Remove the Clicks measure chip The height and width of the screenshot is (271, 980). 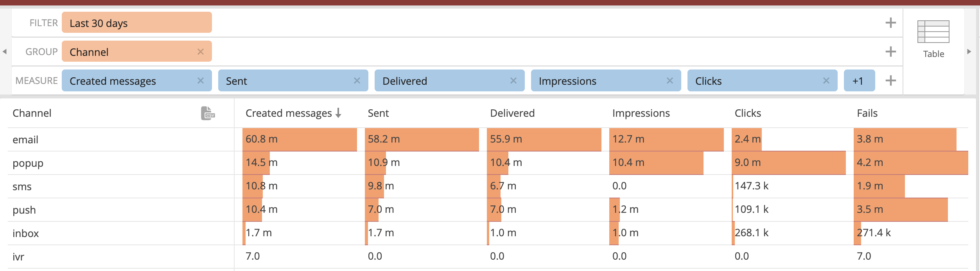click(826, 80)
